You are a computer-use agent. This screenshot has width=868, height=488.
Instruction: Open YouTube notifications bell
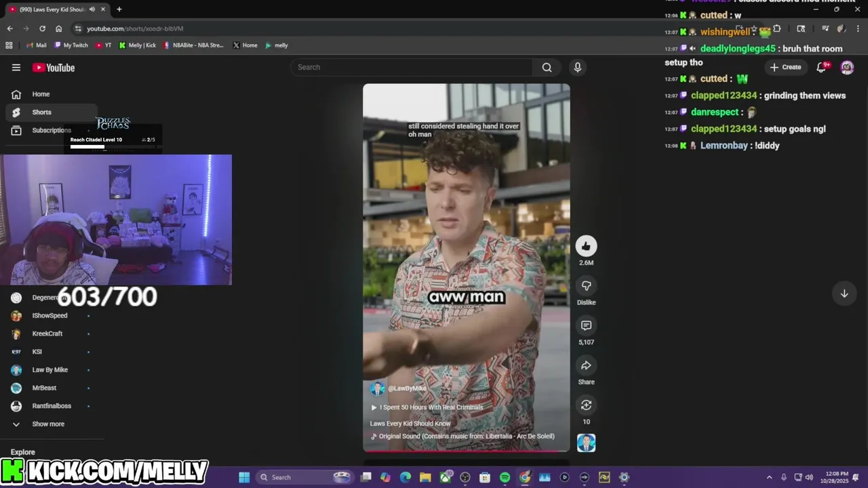(821, 67)
